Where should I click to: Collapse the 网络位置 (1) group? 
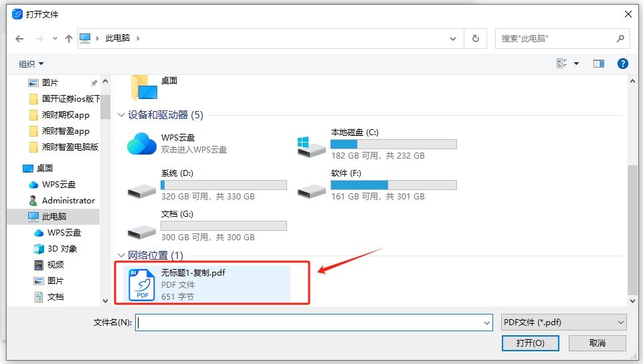tap(121, 256)
